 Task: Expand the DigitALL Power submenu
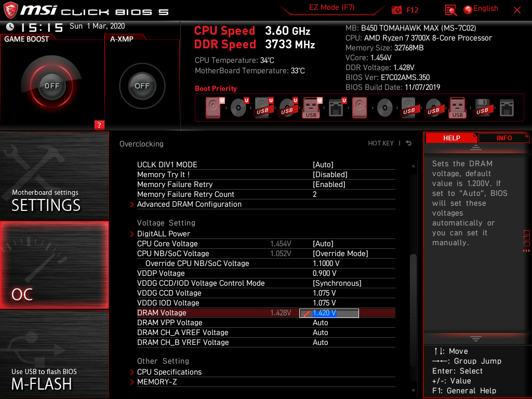(164, 234)
